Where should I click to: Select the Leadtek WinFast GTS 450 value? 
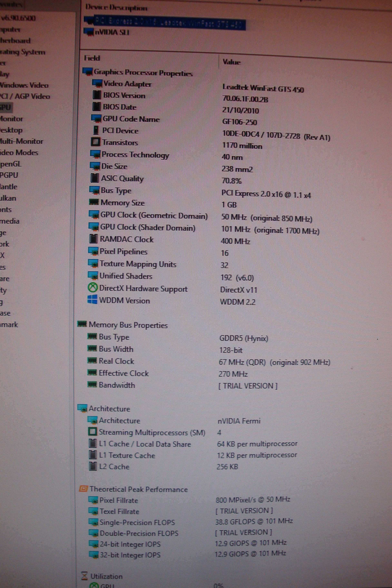[x=263, y=88]
